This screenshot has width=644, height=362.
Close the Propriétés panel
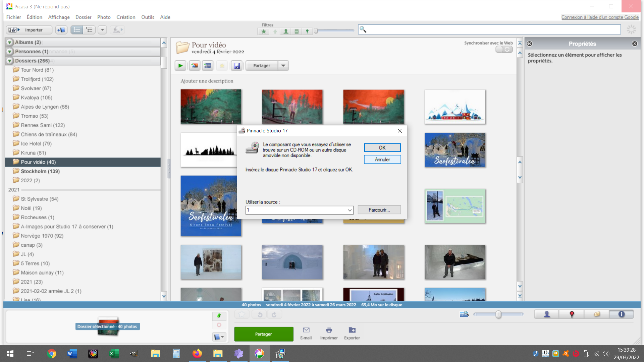(x=635, y=44)
